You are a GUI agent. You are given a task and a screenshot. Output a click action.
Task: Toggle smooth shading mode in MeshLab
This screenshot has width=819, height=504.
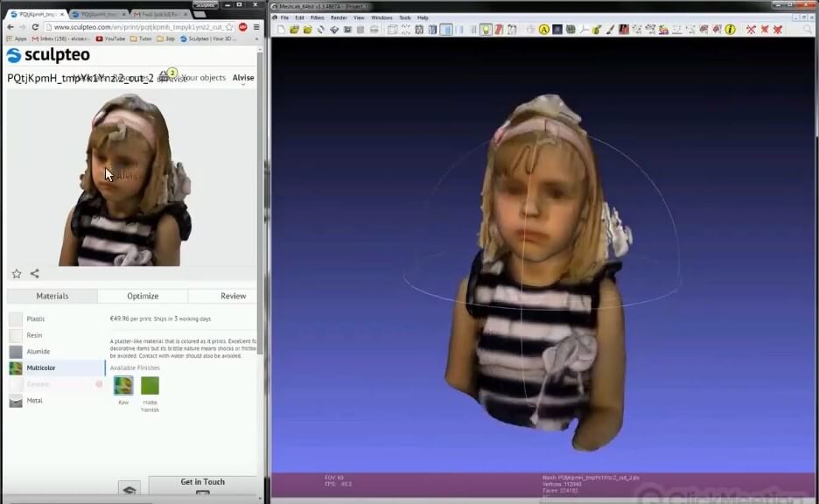click(x=459, y=30)
